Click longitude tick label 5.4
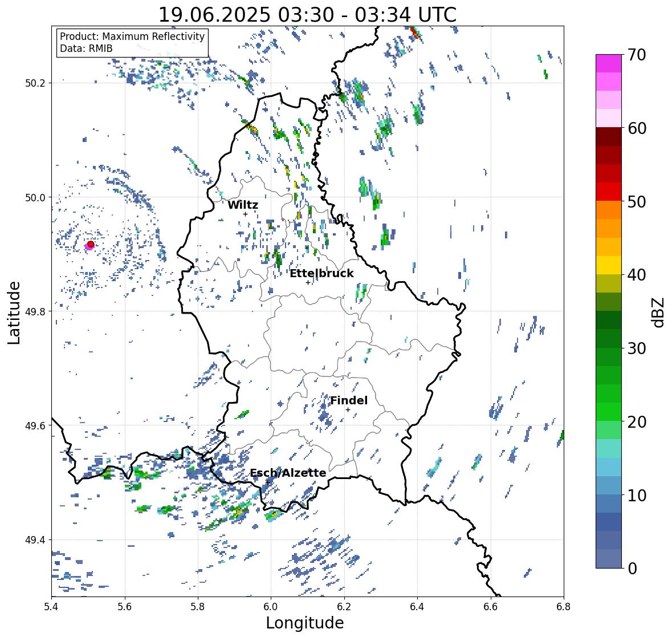 pyautogui.click(x=51, y=607)
